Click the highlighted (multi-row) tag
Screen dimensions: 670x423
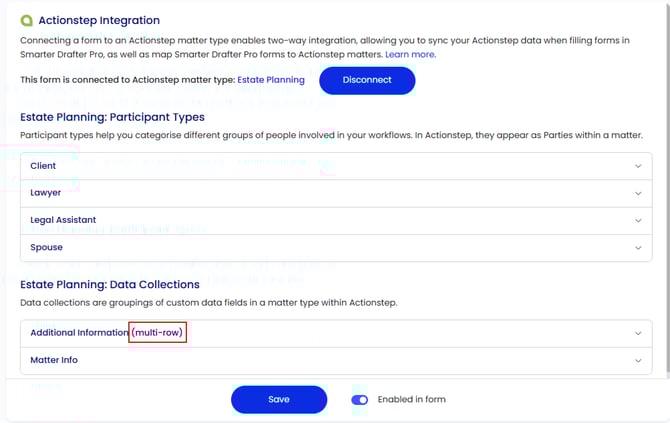pos(158,333)
